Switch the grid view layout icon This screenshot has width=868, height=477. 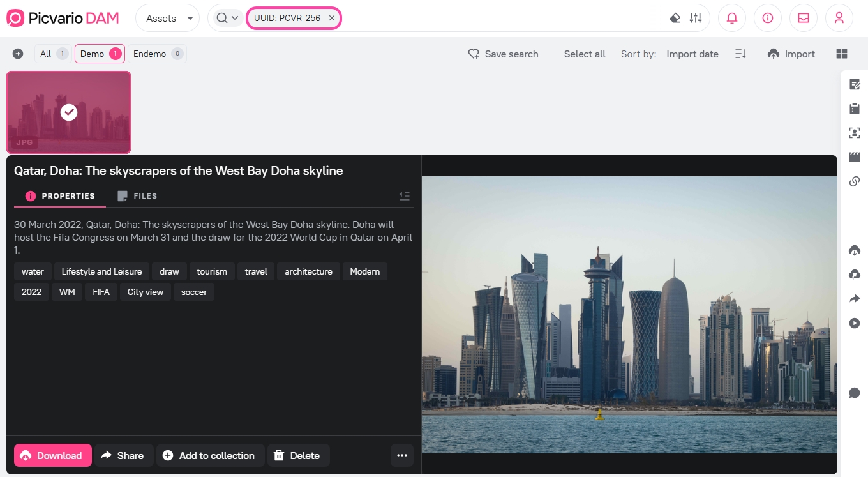click(842, 54)
